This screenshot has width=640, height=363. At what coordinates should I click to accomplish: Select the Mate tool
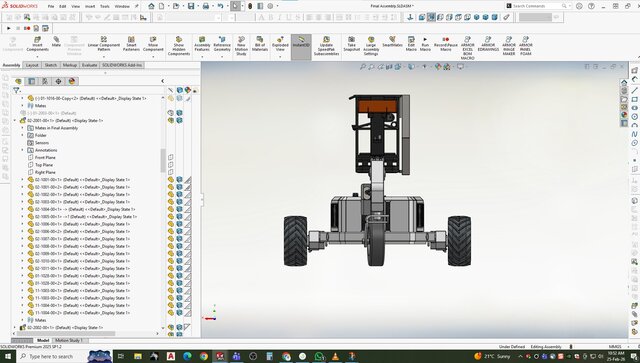pos(56,42)
